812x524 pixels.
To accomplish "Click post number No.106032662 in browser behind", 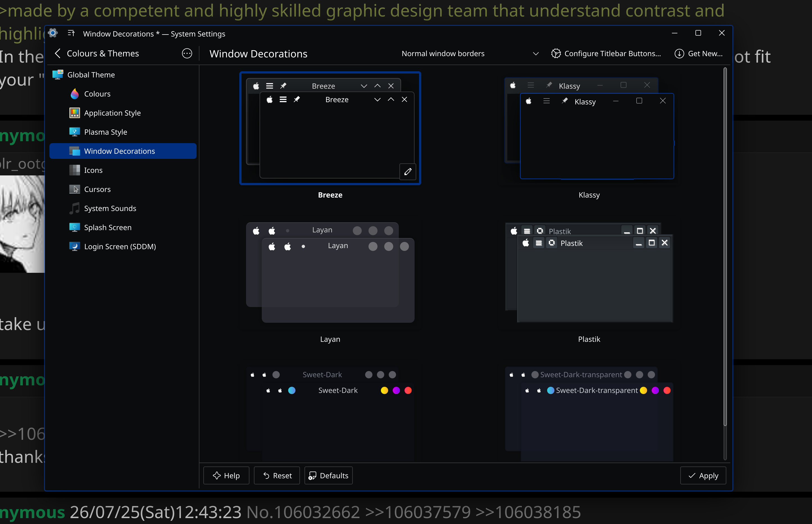I will (x=303, y=512).
